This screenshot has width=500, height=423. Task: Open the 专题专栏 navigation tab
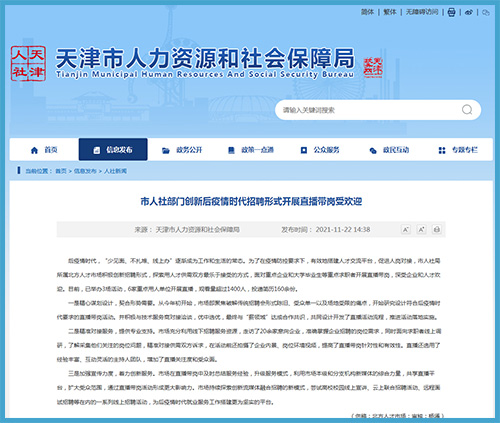coord(458,150)
